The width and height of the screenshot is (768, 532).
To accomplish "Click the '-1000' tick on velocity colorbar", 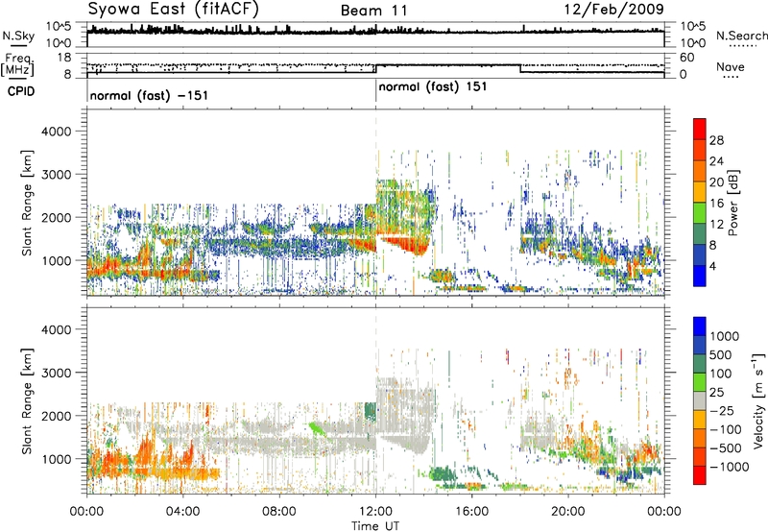I will pyautogui.click(x=729, y=467).
